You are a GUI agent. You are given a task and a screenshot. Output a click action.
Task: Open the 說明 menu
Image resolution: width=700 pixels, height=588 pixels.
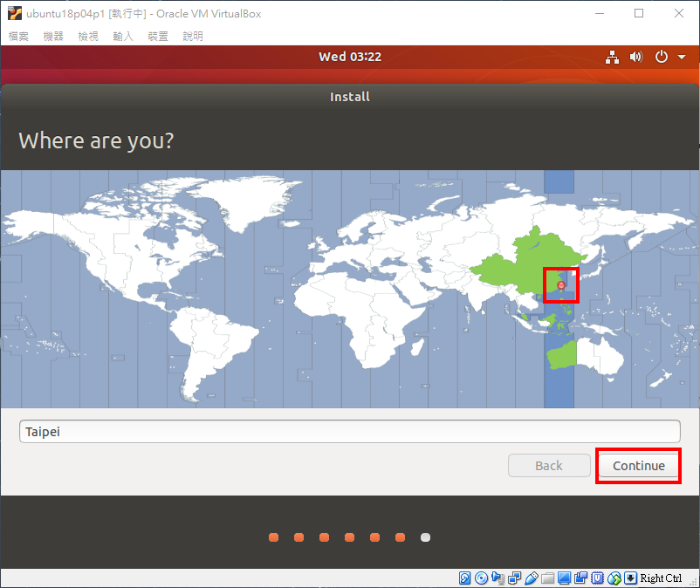(192, 36)
